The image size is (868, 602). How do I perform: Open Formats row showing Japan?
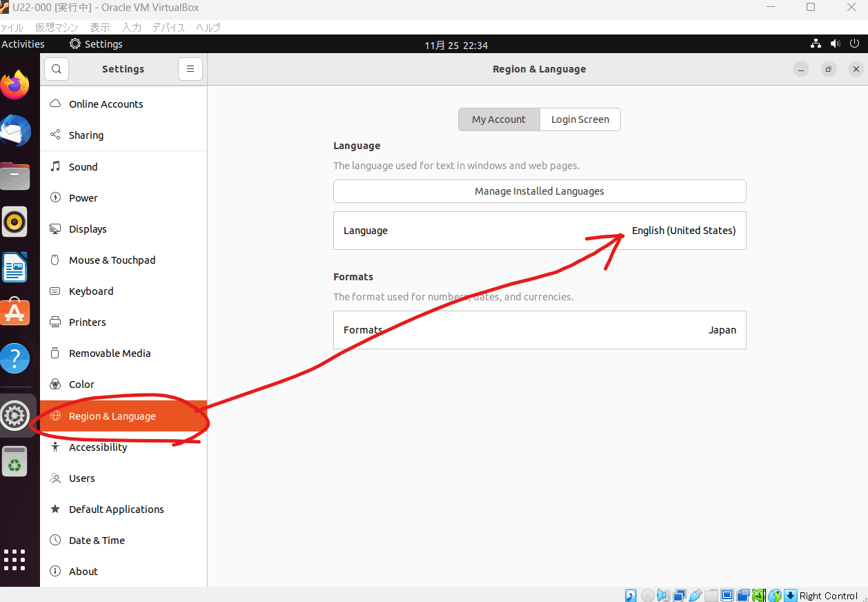pos(540,330)
